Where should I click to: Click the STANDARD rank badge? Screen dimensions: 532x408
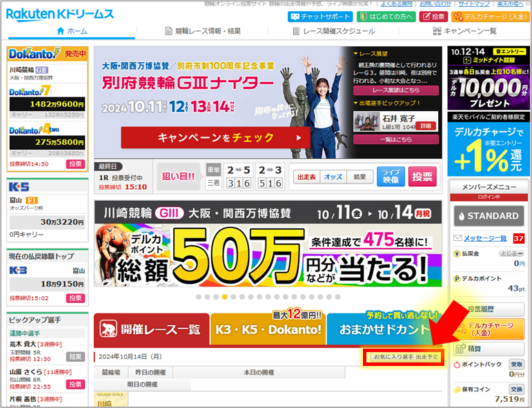pyautogui.click(x=489, y=216)
